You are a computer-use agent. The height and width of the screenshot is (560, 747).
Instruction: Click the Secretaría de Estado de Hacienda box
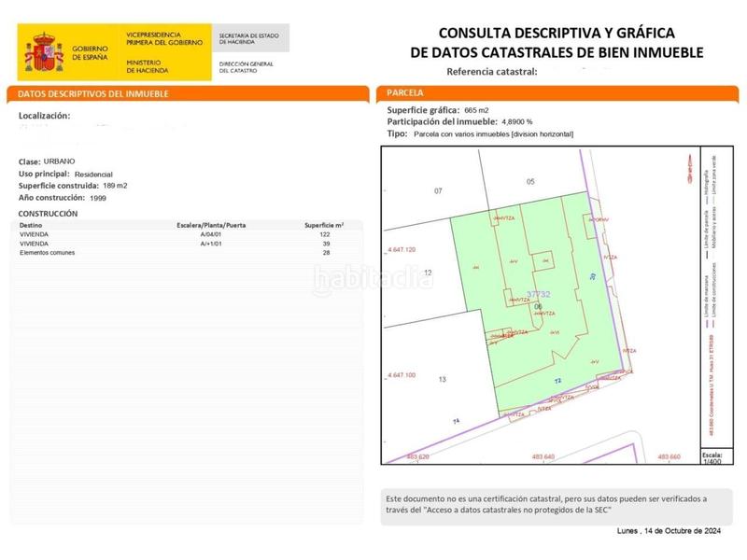click(251, 38)
